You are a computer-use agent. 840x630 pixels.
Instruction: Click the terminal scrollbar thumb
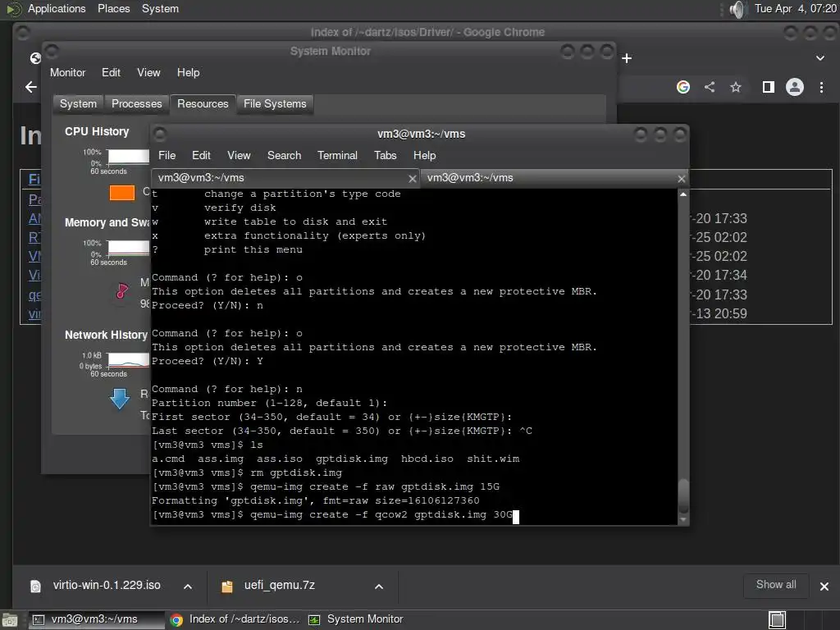pos(683,496)
